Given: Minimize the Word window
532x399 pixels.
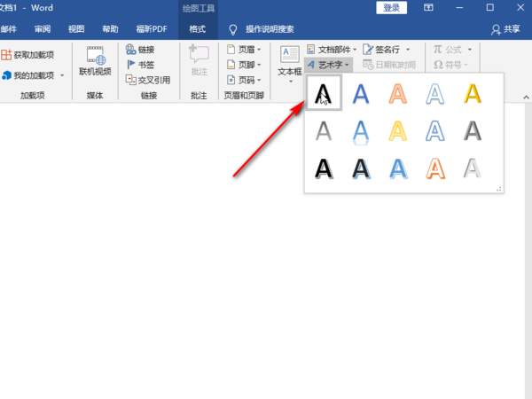Looking at the screenshot, I should click(459, 7).
